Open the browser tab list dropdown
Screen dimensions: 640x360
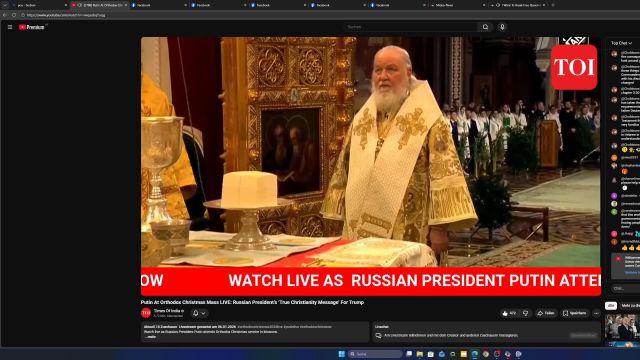(5, 5)
